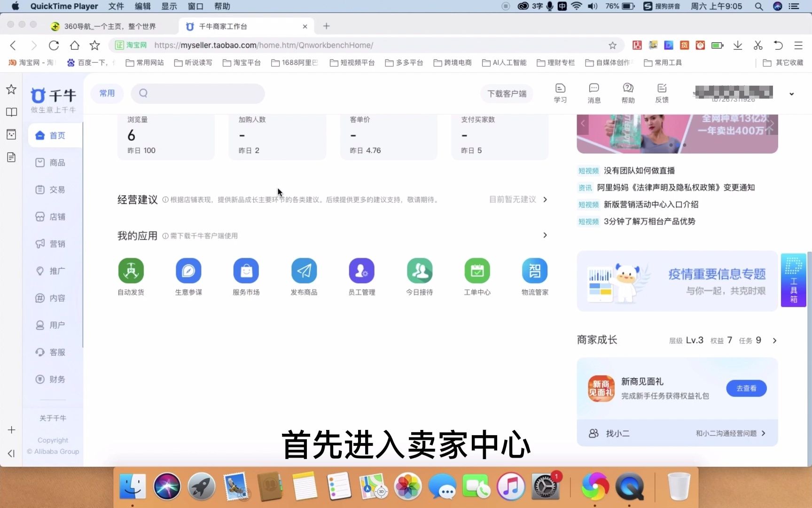Open the 文件 menu in the menu bar
The width and height of the screenshot is (812, 508).
pos(116,6)
